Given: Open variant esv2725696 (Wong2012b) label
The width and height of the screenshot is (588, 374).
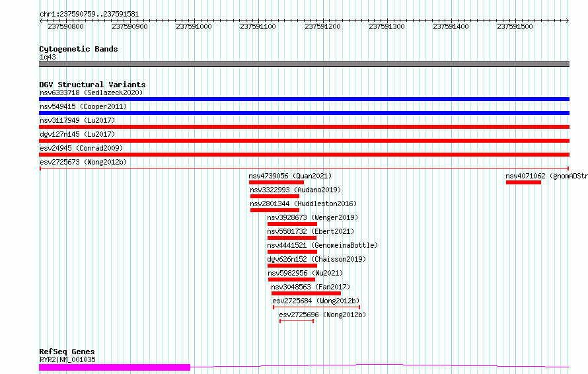Looking at the screenshot, I should [322, 315].
